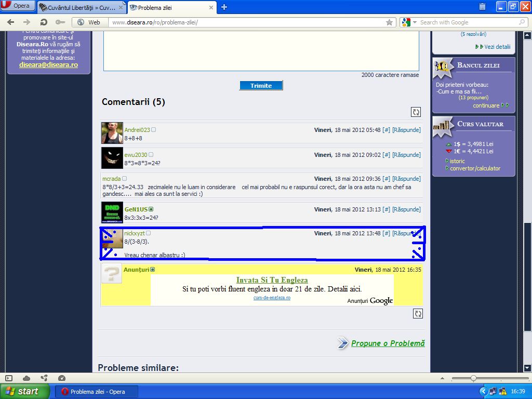This screenshot has height=399, width=532.
Task: Click the status icon next to ewu2030
Action: point(151,155)
